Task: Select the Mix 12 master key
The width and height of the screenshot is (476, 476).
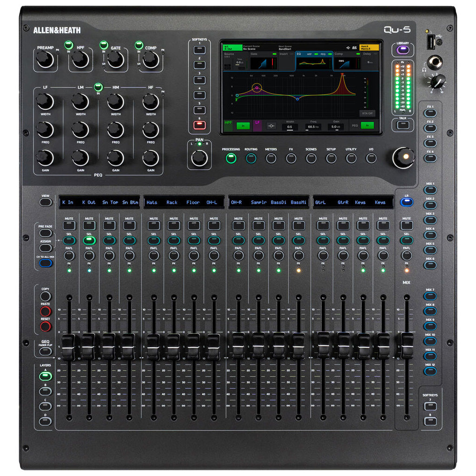Action: [430, 371]
